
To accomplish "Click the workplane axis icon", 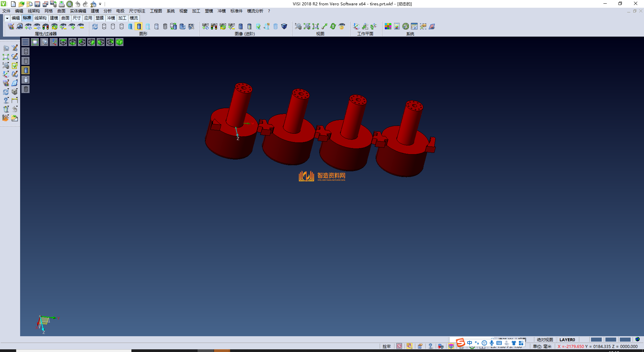I will (356, 27).
